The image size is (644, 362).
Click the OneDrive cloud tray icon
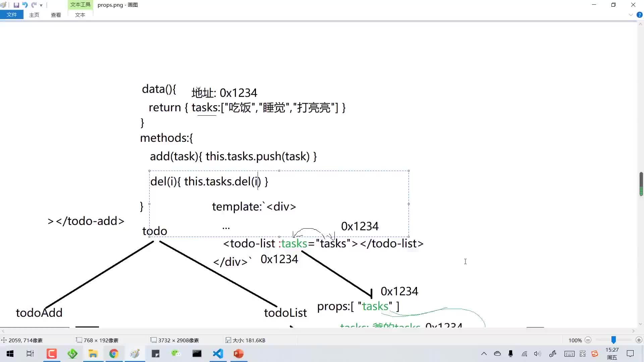(497, 354)
